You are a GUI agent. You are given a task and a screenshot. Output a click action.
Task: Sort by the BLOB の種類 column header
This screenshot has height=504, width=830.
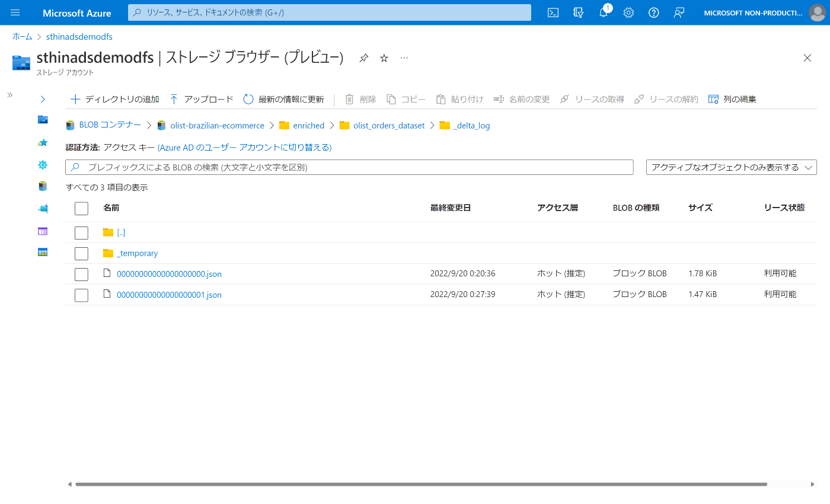coord(636,208)
